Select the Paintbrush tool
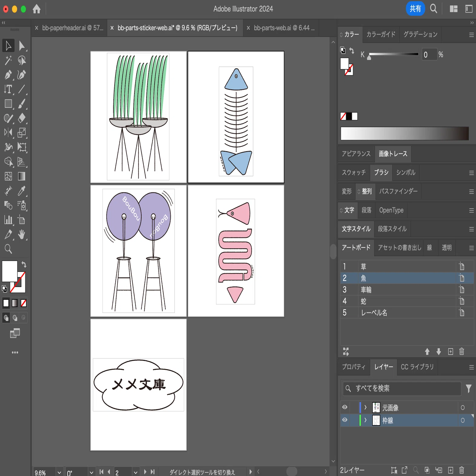The image size is (476, 476). pos(21,104)
